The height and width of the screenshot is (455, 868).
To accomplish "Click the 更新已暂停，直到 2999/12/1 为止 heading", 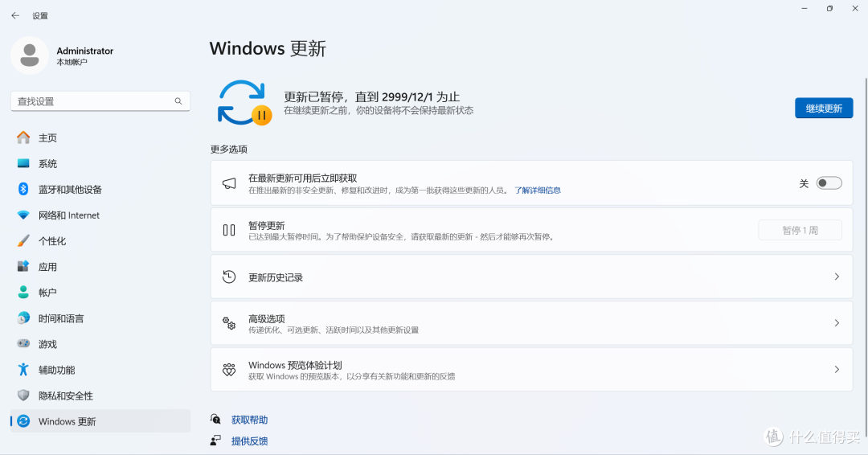I will point(371,96).
